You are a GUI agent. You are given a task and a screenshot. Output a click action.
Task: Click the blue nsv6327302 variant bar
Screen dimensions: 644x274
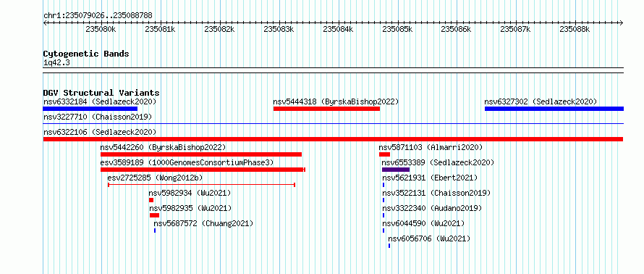click(554, 109)
